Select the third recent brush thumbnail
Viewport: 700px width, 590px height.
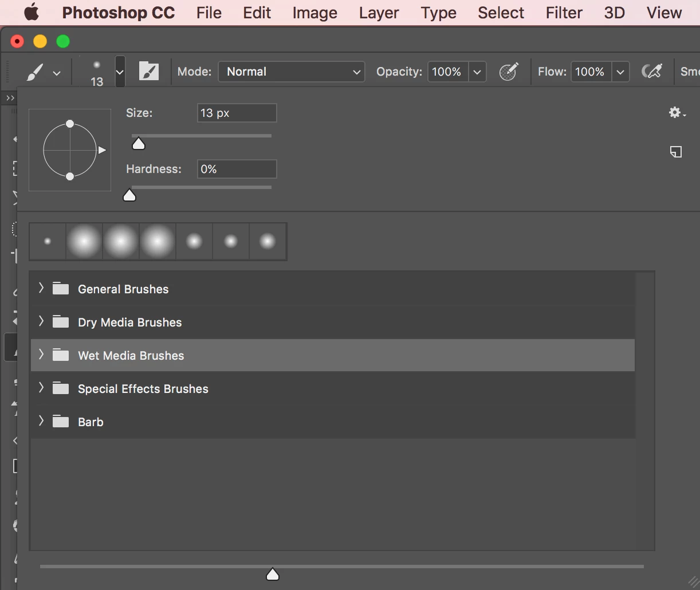tap(121, 241)
